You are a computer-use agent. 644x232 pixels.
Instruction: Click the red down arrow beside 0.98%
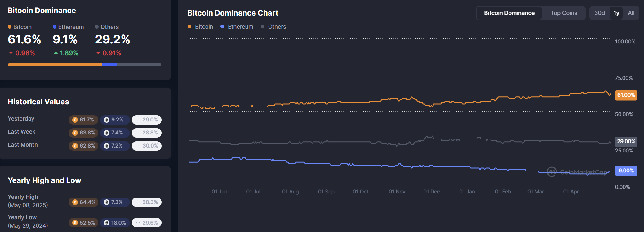click(11, 53)
